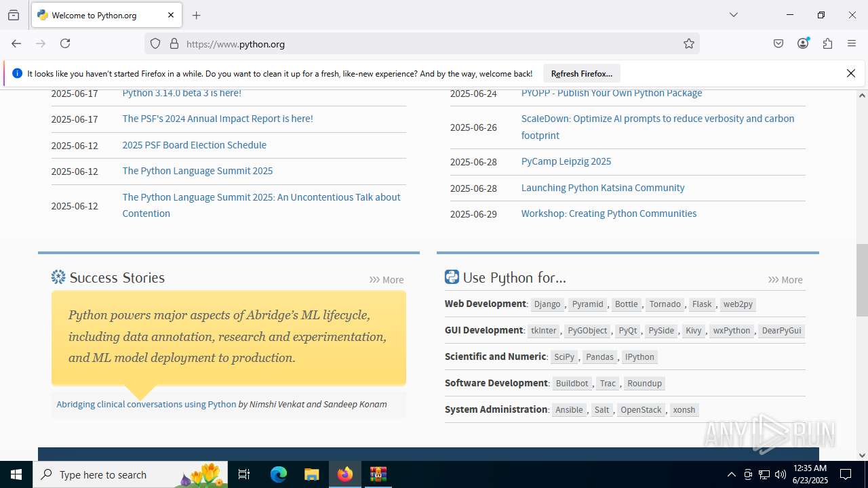Open PSF's 2024 Annual Impact Report link
The image size is (868, 488).
pos(218,119)
